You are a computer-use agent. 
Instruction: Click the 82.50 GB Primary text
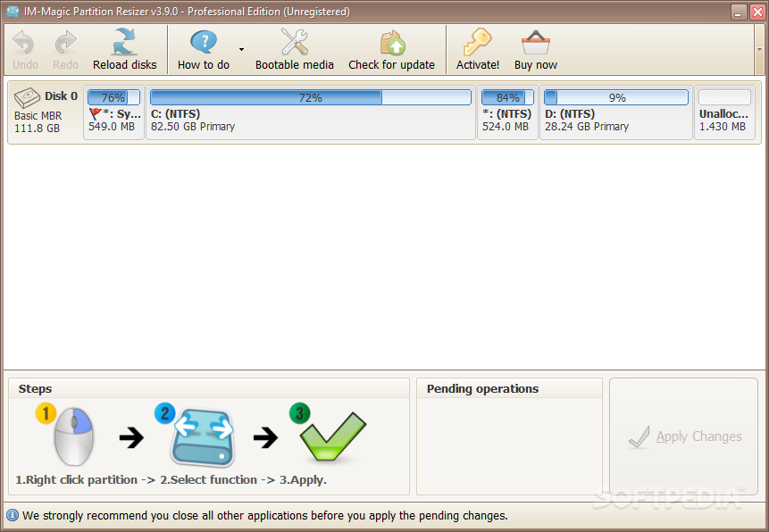point(193,127)
